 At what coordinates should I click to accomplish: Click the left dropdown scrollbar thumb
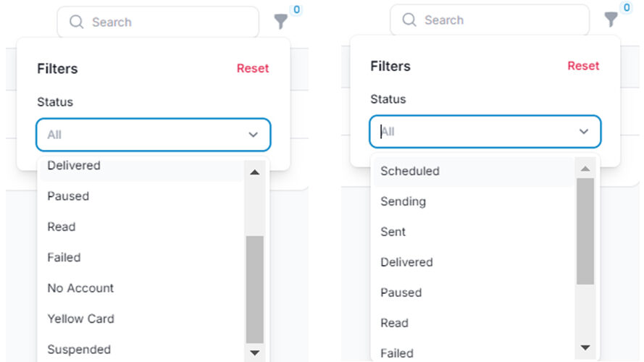pyautogui.click(x=255, y=290)
